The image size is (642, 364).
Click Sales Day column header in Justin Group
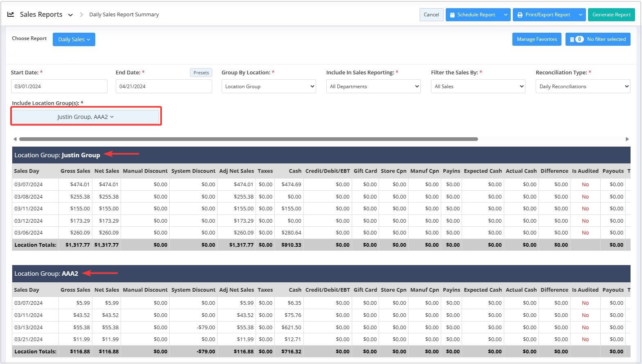(x=27, y=171)
